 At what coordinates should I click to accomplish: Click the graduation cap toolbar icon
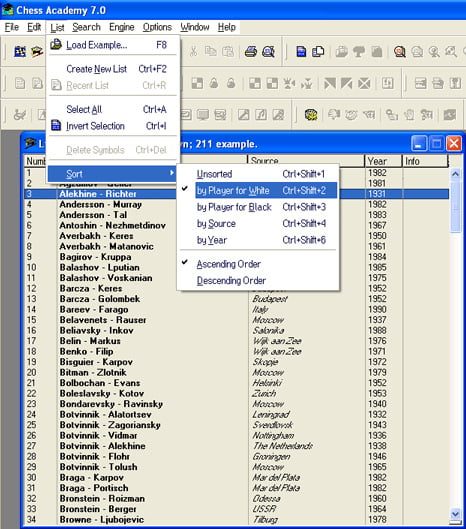pyautogui.click(x=37, y=52)
